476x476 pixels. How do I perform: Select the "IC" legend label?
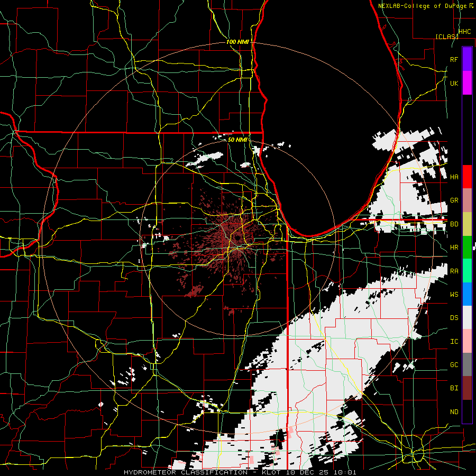tap(454, 342)
